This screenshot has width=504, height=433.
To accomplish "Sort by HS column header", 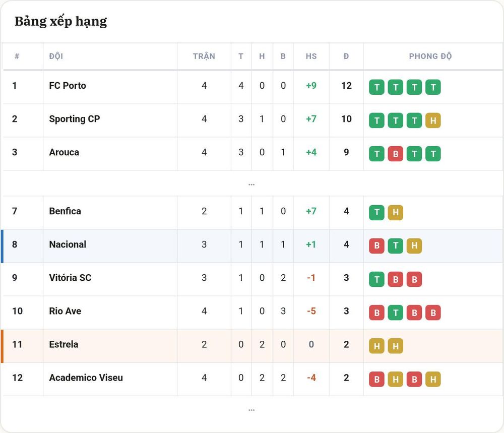I will (311, 56).
